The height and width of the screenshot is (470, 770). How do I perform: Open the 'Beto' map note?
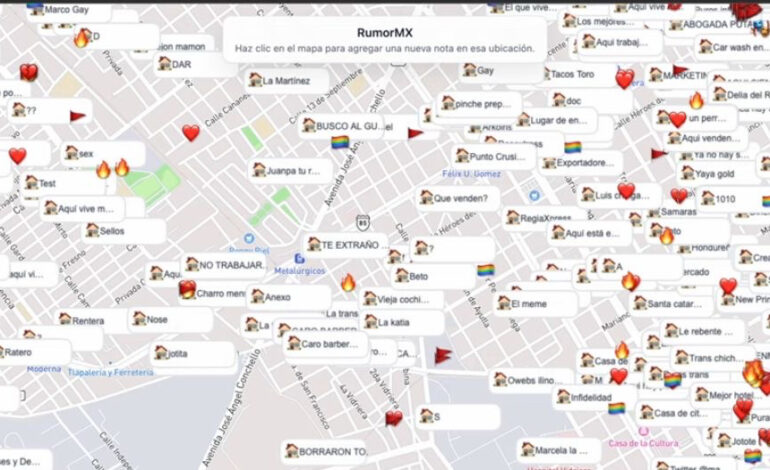click(x=433, y=276)
